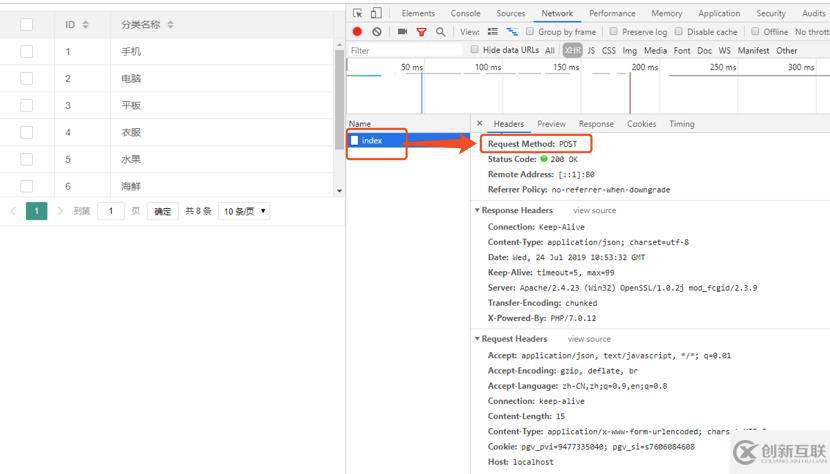Image resolution: width=830 pixels, height=474 pixels.
Task: Sort the 分类名称 column with arrows
Action: [170, 24]
